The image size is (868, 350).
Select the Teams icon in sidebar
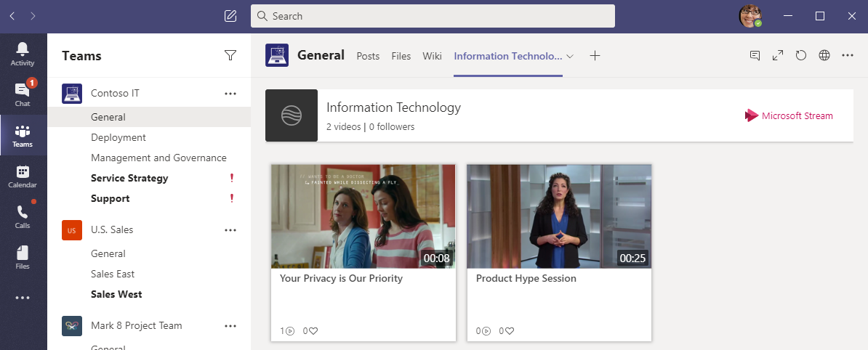pyautogui.click(x=23, y=136)
